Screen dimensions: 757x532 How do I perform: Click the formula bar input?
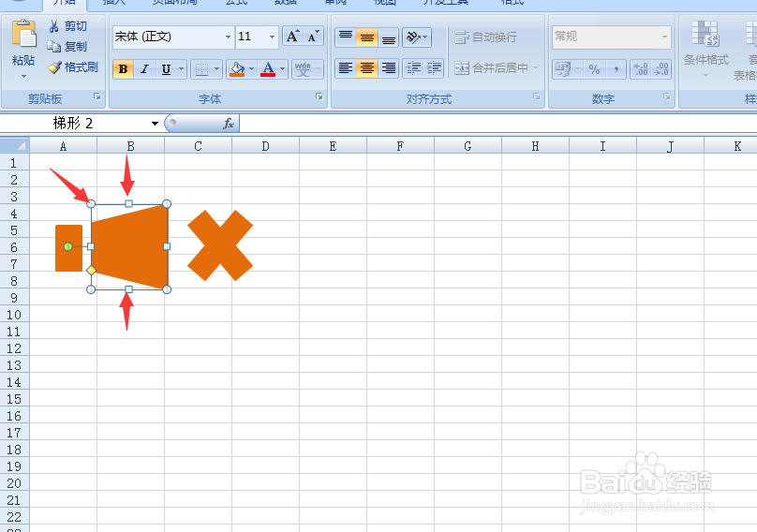497,124
